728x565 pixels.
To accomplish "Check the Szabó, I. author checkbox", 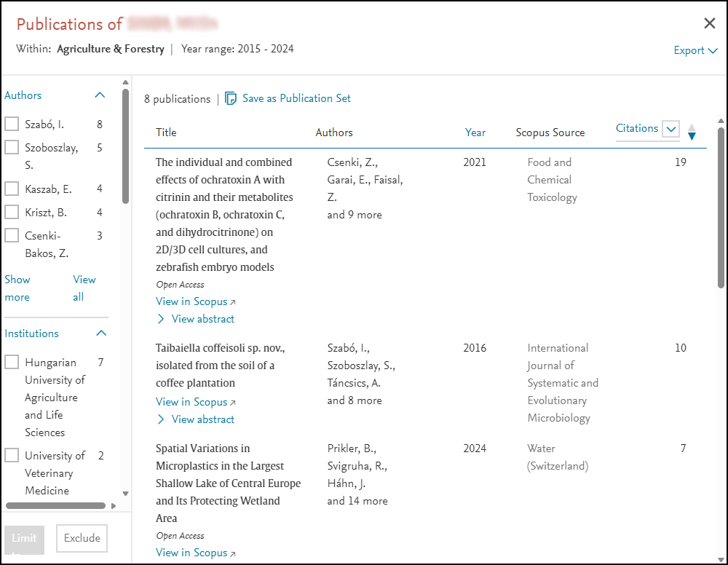I will tap(12, 124).
